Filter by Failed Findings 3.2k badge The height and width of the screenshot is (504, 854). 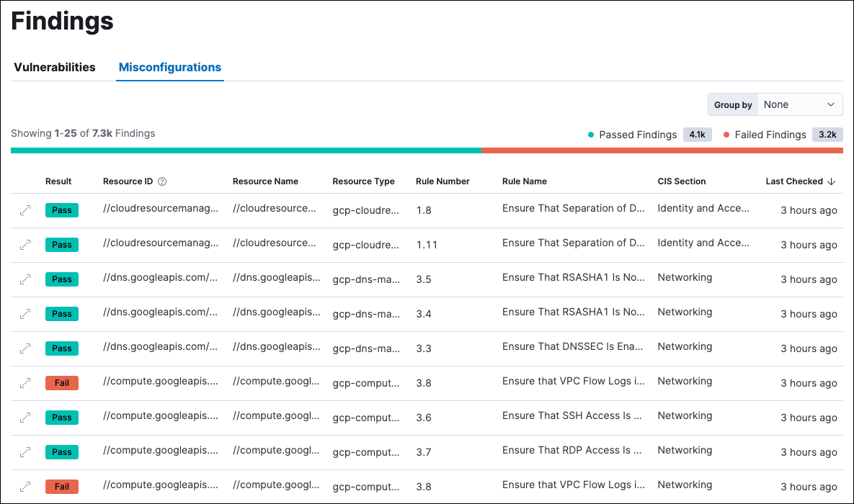tap(827, 135)
